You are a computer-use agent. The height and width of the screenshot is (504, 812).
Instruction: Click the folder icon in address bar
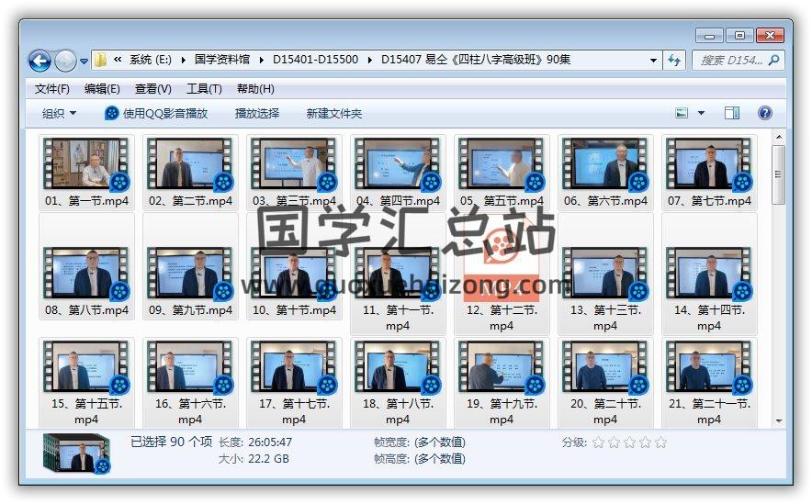point(100,60)
